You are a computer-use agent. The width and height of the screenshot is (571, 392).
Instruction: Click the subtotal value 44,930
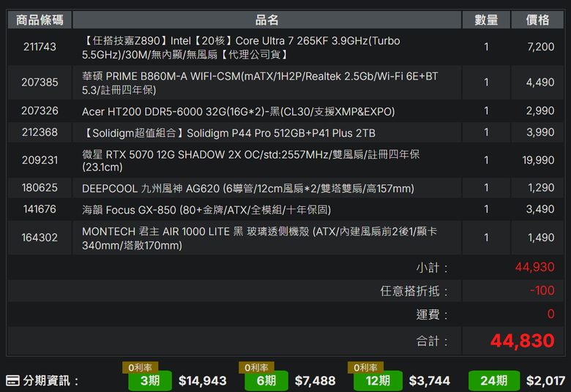pyautogui.click(x=534, y=267)
